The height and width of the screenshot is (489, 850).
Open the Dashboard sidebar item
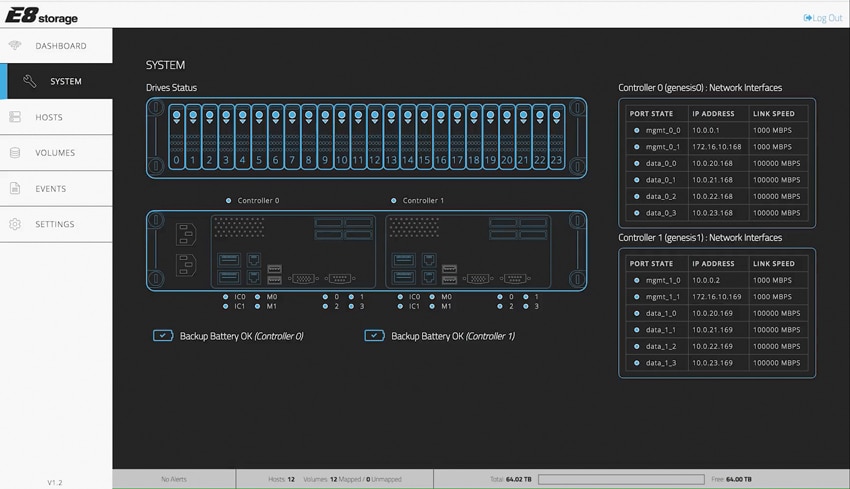click(x=56, y=46)
